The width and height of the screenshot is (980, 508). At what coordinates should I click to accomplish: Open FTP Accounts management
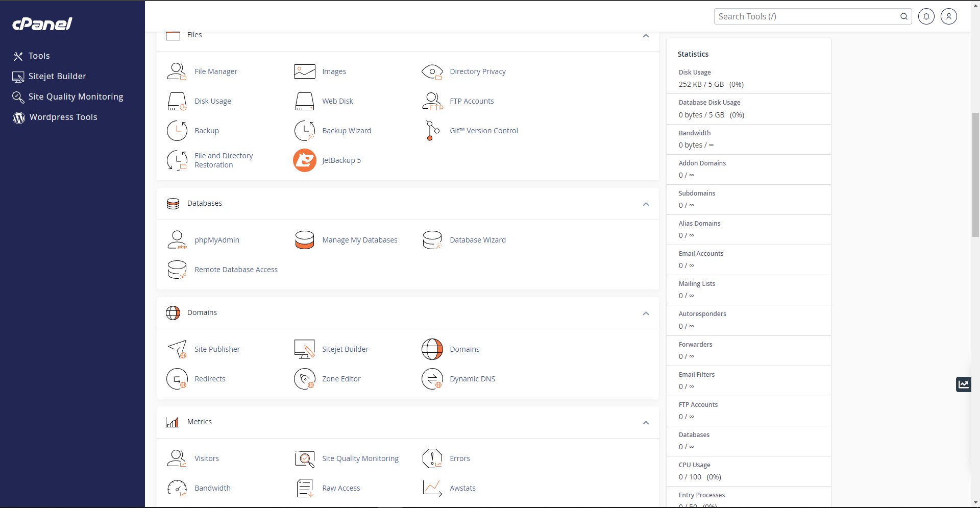(x=472, y=101)
